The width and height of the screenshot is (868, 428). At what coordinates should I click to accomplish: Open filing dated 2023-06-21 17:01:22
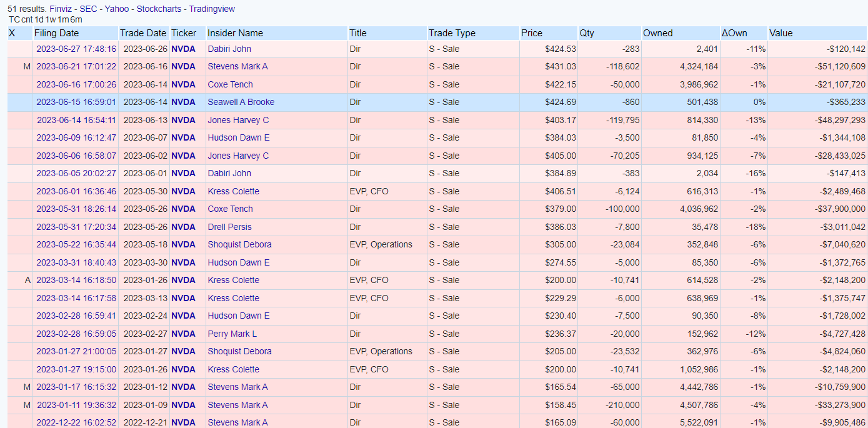pyautogui.click(x=76, y=66)
